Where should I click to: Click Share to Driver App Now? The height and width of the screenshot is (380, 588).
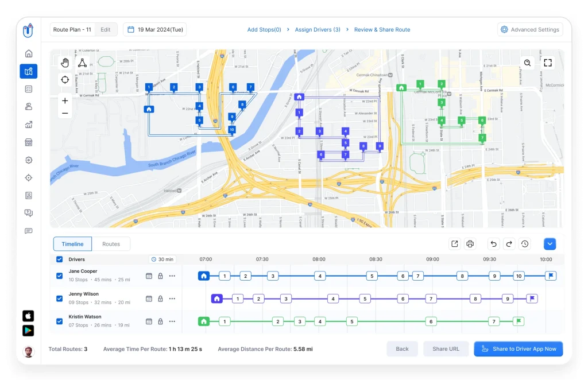(x=519, y=349)
